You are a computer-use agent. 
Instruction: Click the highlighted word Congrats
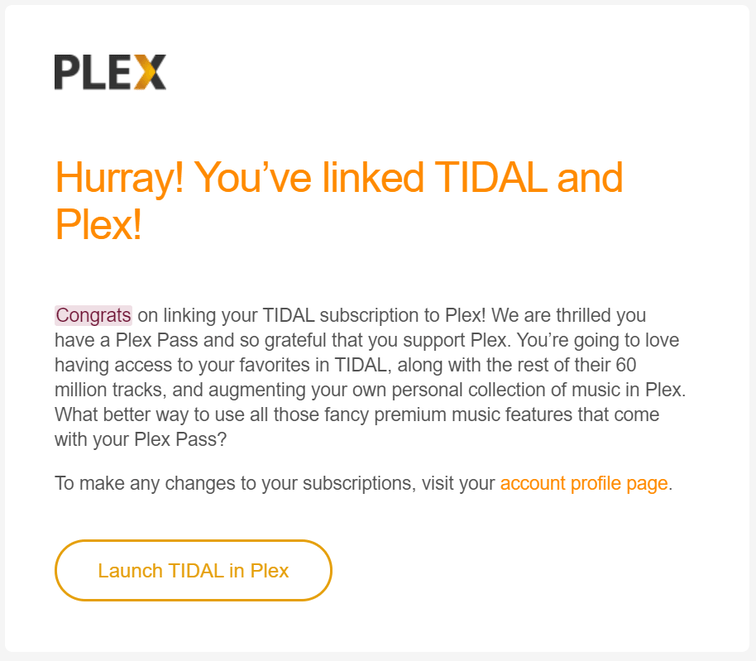point(93,315)
